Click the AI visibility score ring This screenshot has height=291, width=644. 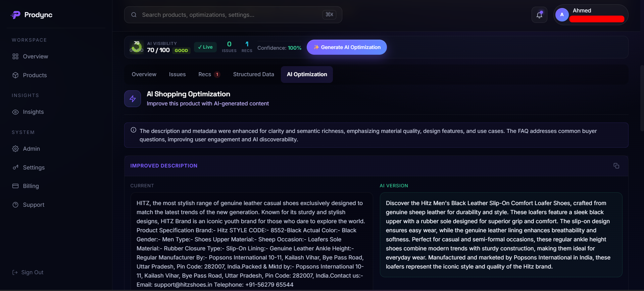137,47
